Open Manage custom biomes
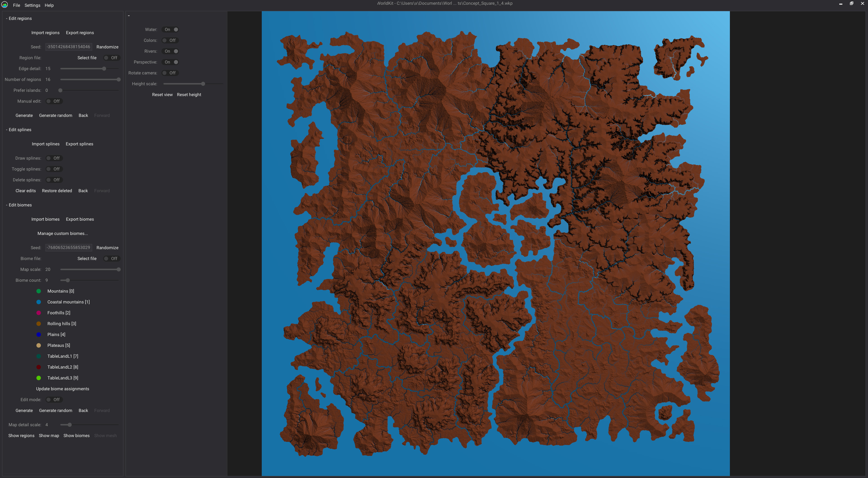The image size is (868, 478). [62, 233]
